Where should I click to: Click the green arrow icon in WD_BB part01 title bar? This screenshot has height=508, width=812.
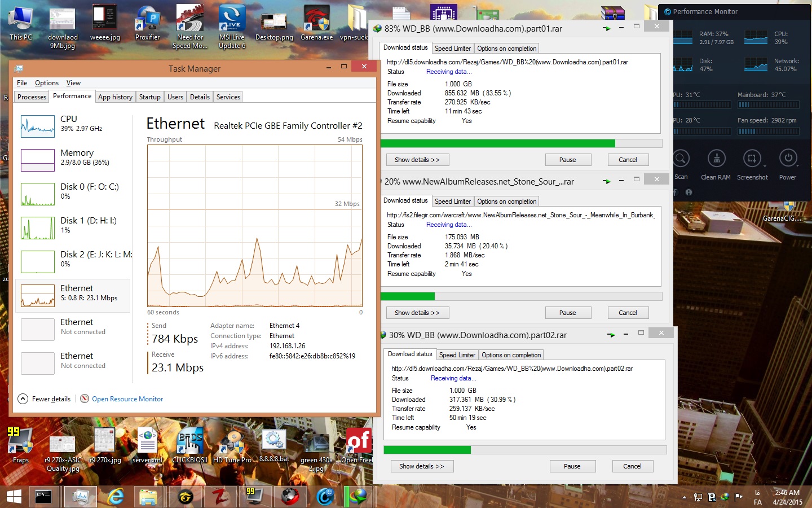tap(607, 28)
